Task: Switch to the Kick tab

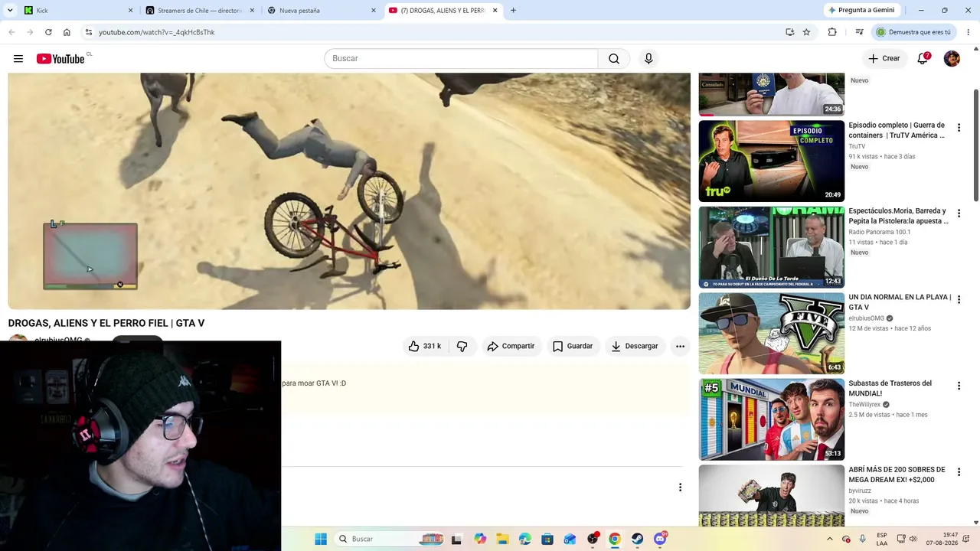Action: tap(78, 11)
